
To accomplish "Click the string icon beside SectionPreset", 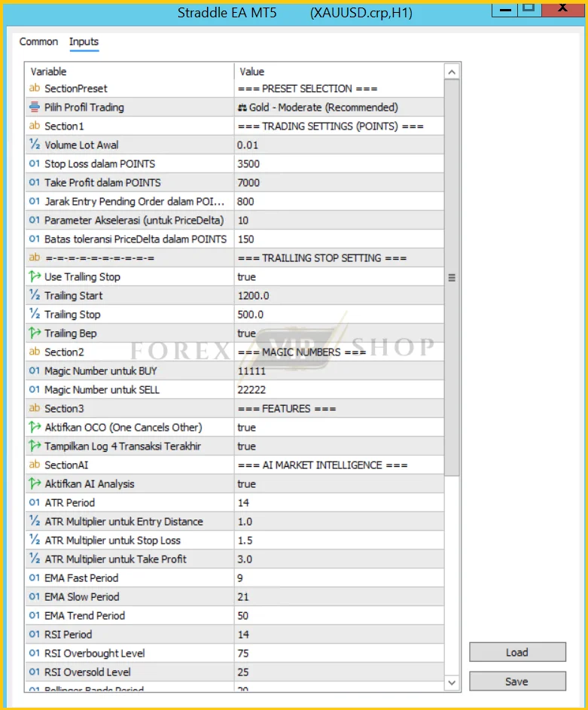I will click(x=35, y=88).
